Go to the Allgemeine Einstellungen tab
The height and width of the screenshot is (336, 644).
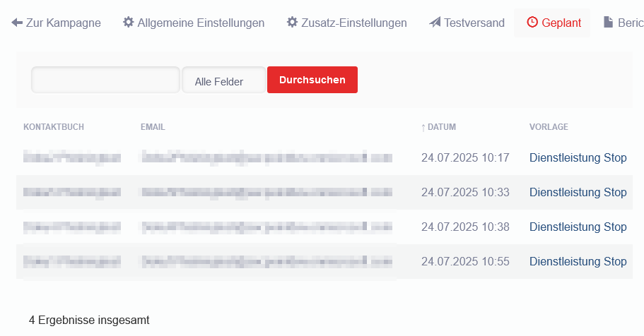point(201,23)
